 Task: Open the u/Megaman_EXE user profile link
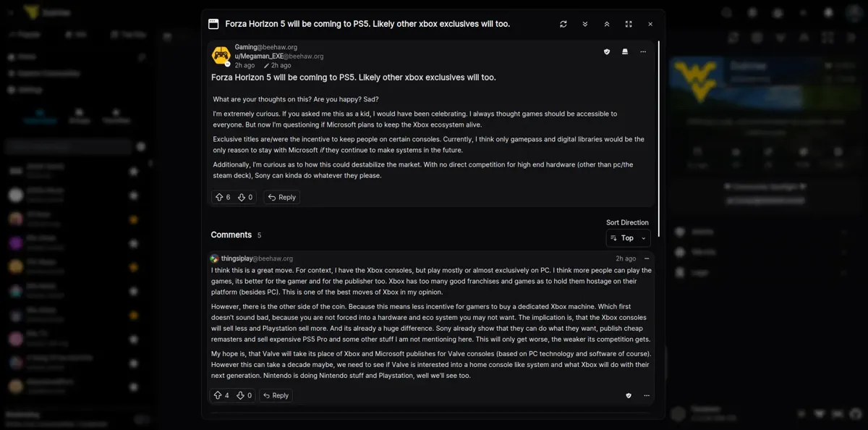(258, 56)
